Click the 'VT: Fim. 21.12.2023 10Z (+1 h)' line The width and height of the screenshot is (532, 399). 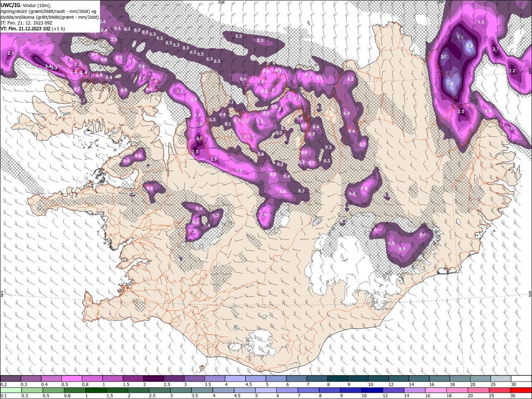(x=32, y=29)
